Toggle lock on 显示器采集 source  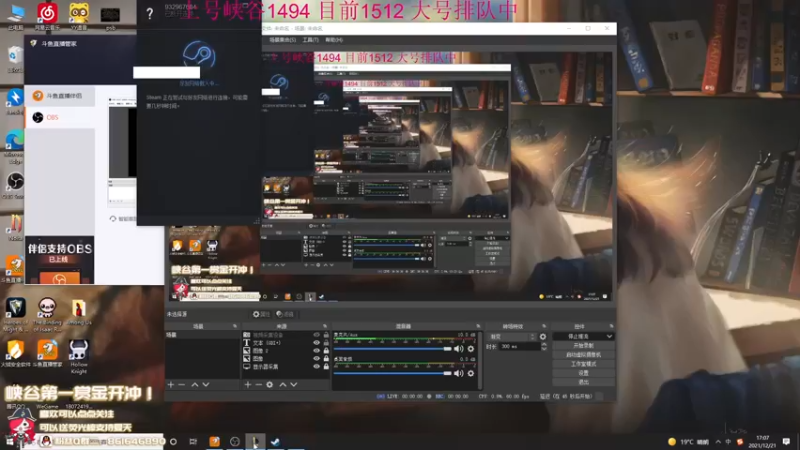326,366
